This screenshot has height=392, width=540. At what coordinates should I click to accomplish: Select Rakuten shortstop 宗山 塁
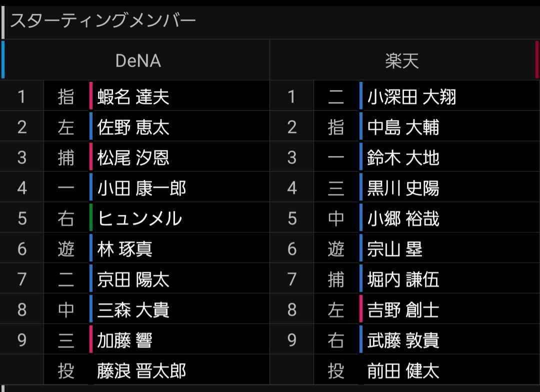click(394, 249)
